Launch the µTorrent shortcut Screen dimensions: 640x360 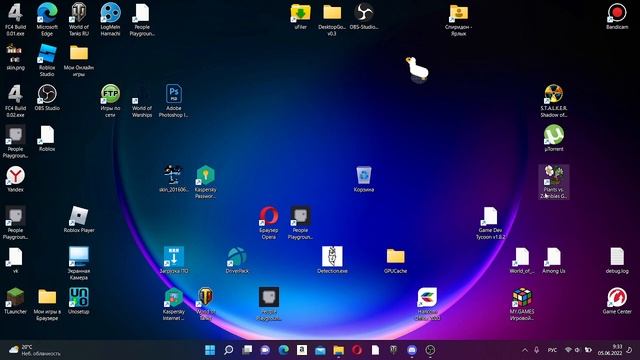[553, 138]
